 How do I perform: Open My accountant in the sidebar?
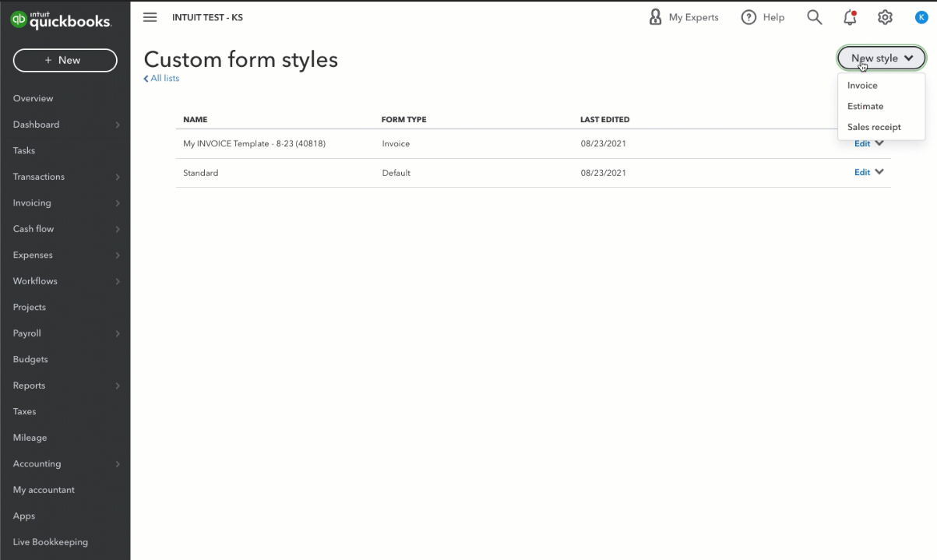coord(44,490)
